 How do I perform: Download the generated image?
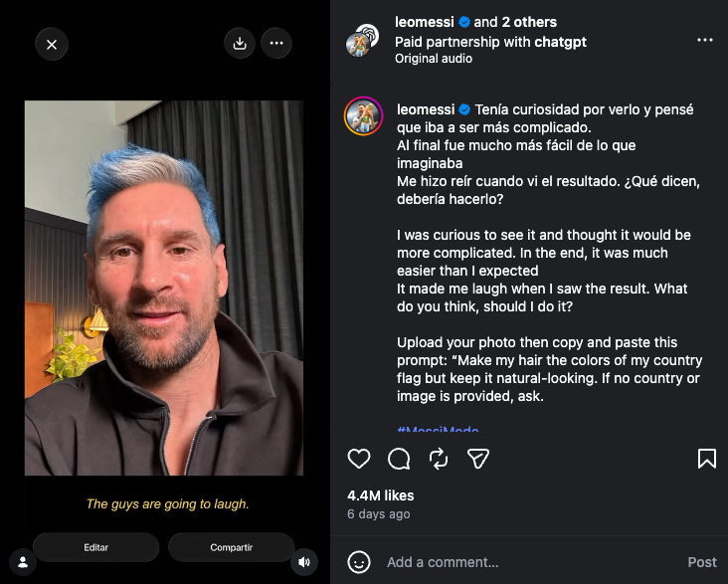(x=240, y=43)
